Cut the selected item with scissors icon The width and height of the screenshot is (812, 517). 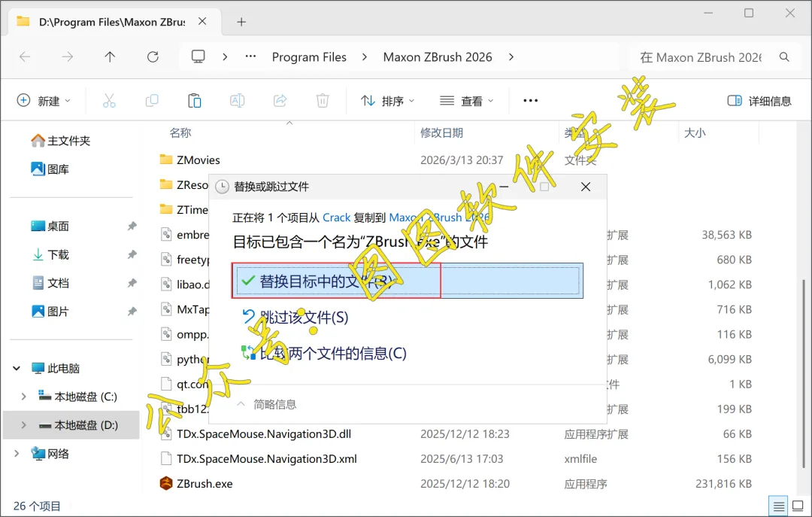pyautogui.click(x=109, y=101)
